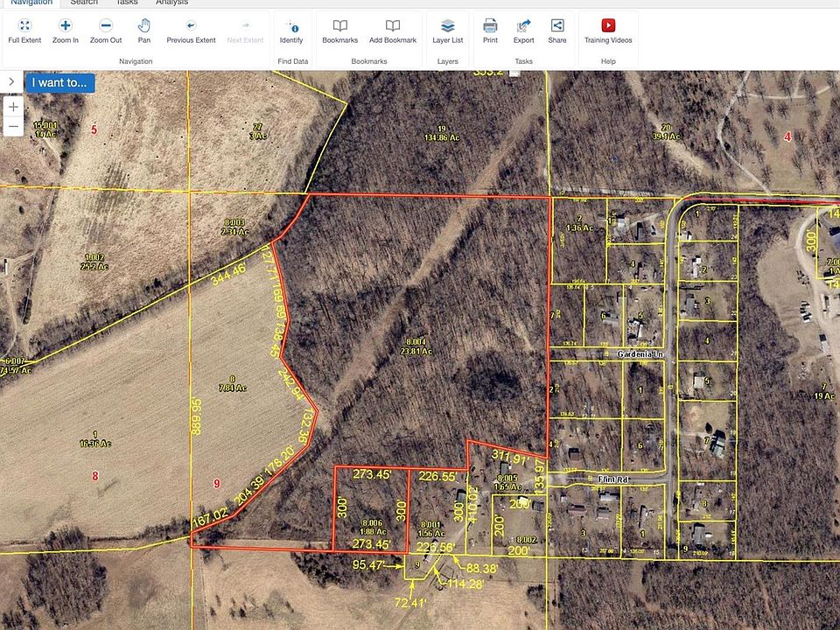Viewport: 840px width, 630px height.
Task: Click parcel label 20 39.1 Ac
Action: [x=667, y=132]
